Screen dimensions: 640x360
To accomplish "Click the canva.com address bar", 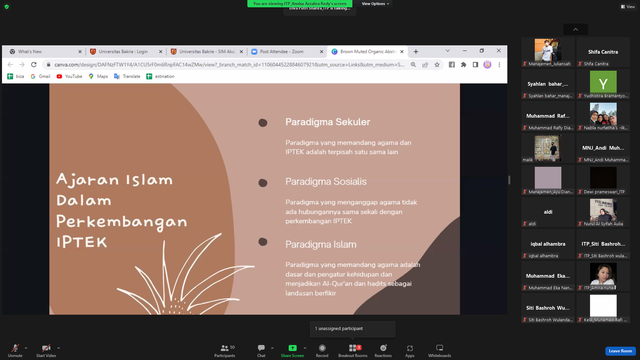I will 229,64.
